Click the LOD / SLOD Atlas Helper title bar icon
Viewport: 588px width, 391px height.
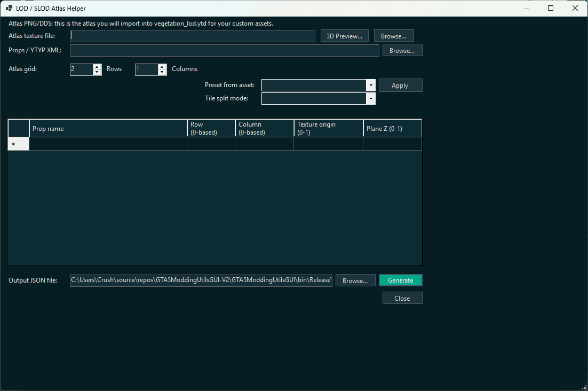click(x=9, y=8)
